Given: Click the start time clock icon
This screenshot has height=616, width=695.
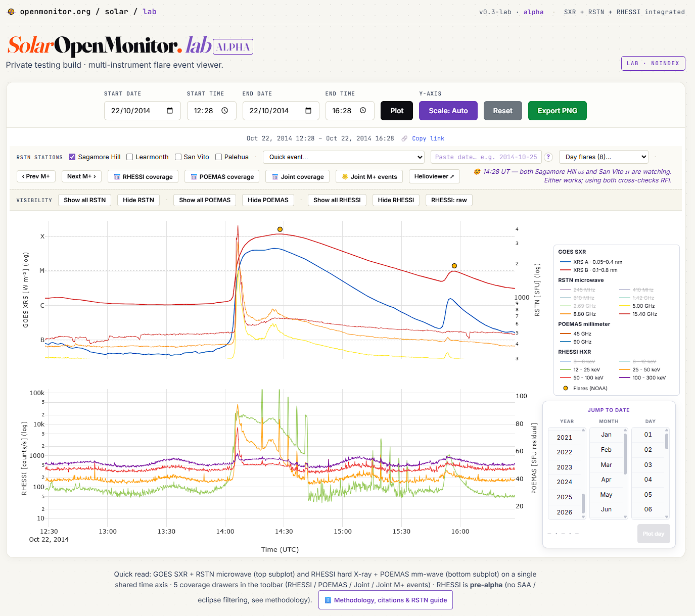Looking at the screenshot, I should [x=225, y=111].
